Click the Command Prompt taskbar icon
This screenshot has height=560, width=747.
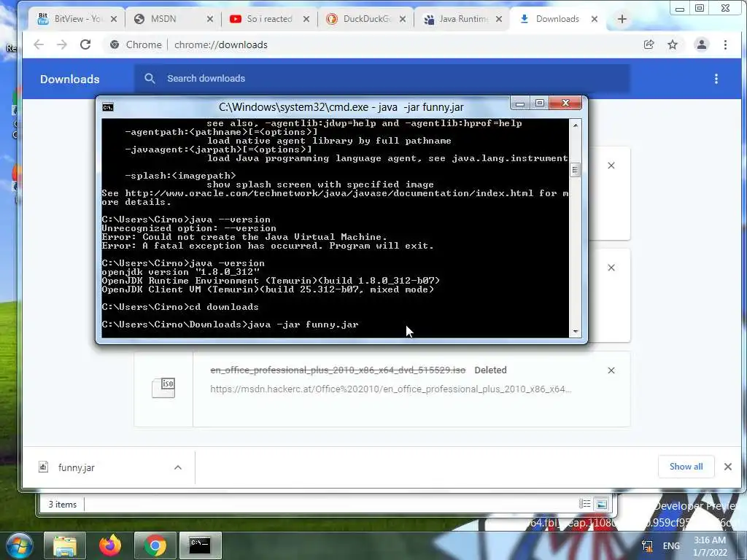[x=200, y=545]
